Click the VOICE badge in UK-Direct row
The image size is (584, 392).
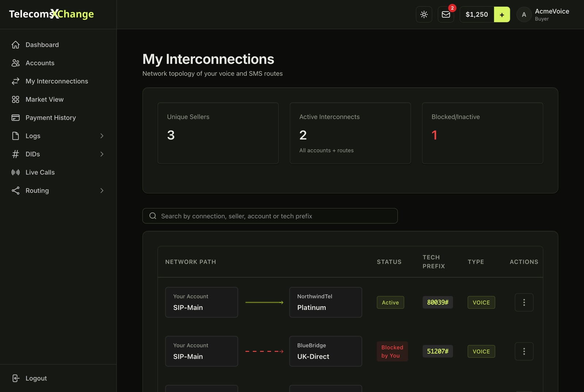click(481, 351)
